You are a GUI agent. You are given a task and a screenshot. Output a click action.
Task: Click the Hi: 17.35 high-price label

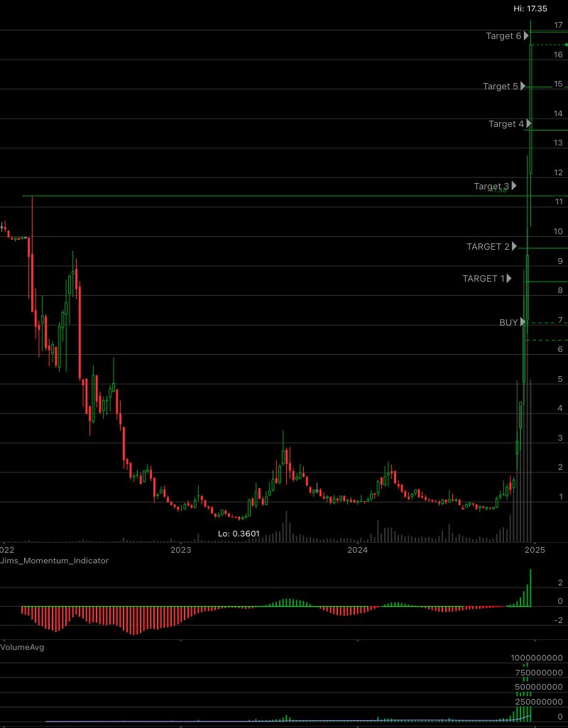[x=530, y=9]
